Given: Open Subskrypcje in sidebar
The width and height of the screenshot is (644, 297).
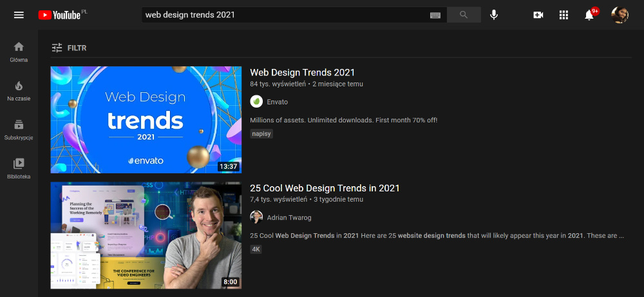Looking at the screenshot, I should pos(19,130).
